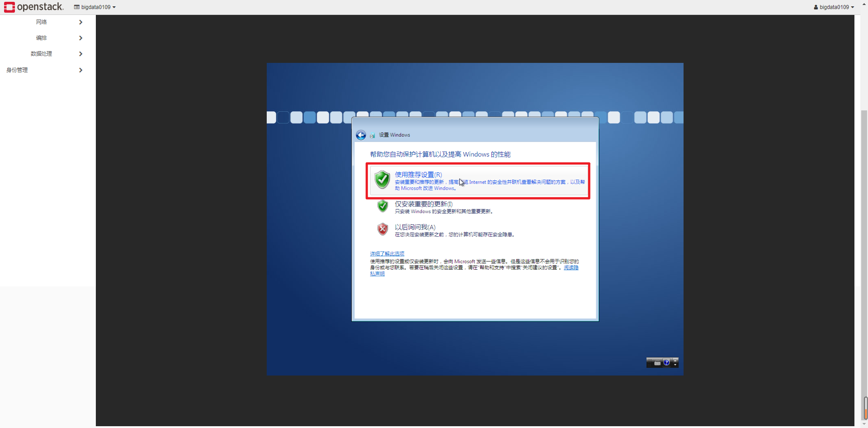Open 详细了解此选项 link
Viewport: 868px width, 428px height.
[x=387, y=254]
